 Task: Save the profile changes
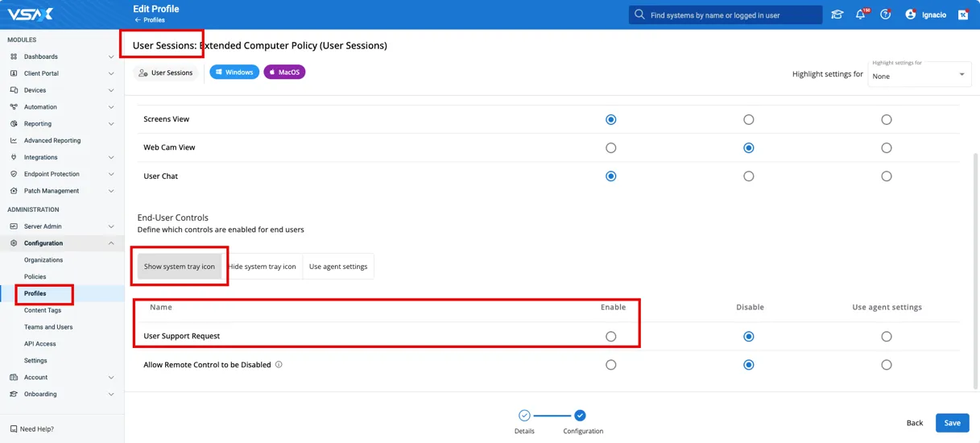point(952,423)
